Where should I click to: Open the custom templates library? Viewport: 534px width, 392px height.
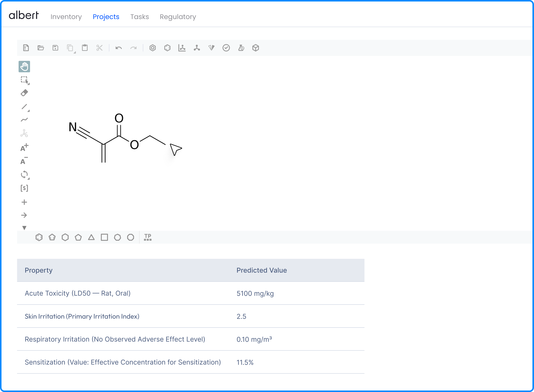148,237
